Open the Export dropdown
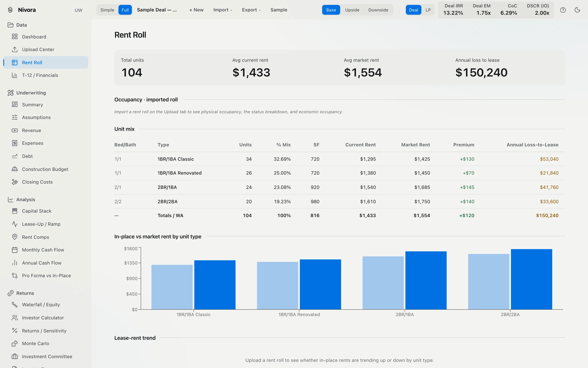This screenshot has height=368, width=588. (x=251, y=10)
